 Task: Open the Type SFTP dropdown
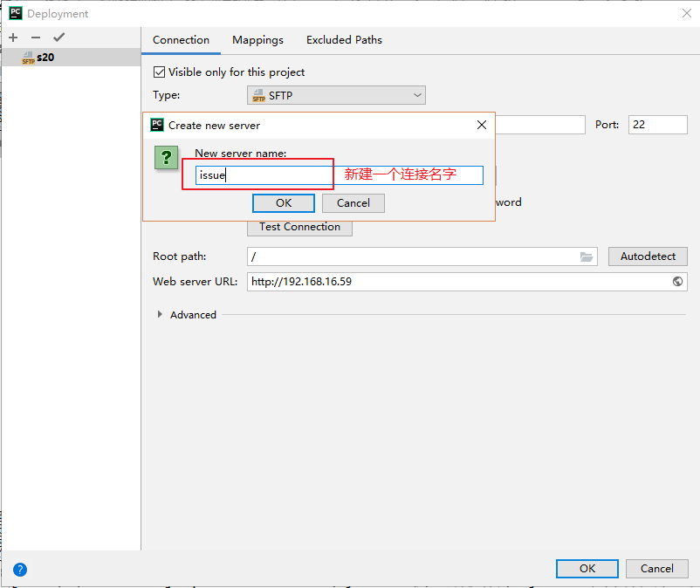336,95
